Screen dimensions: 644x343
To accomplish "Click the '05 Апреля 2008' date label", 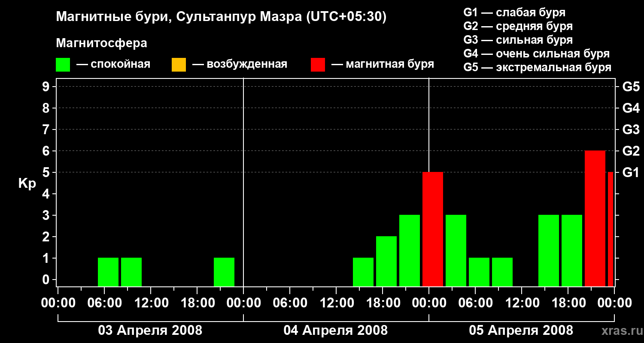I will pyautogui.click(x=521, y=331).
